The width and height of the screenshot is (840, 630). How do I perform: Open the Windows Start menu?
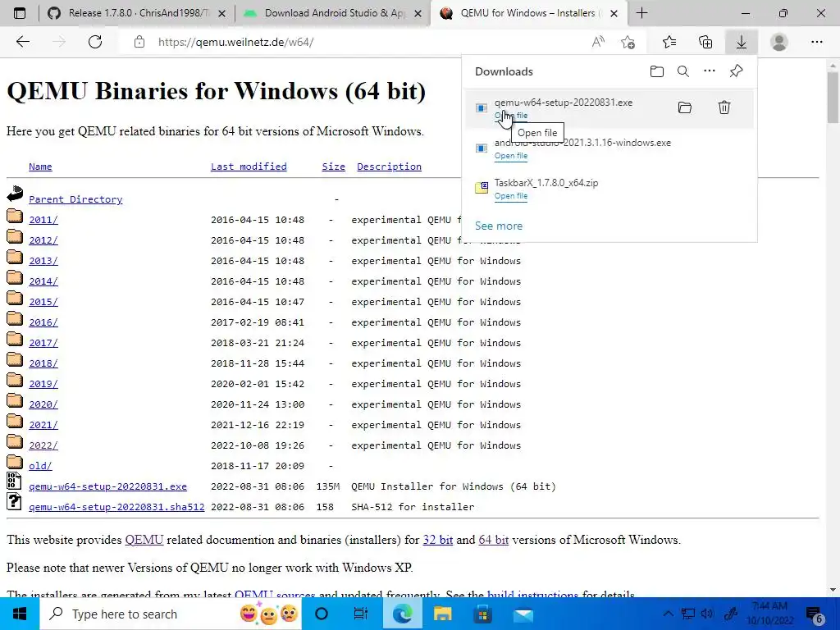(x=20, y=614)
